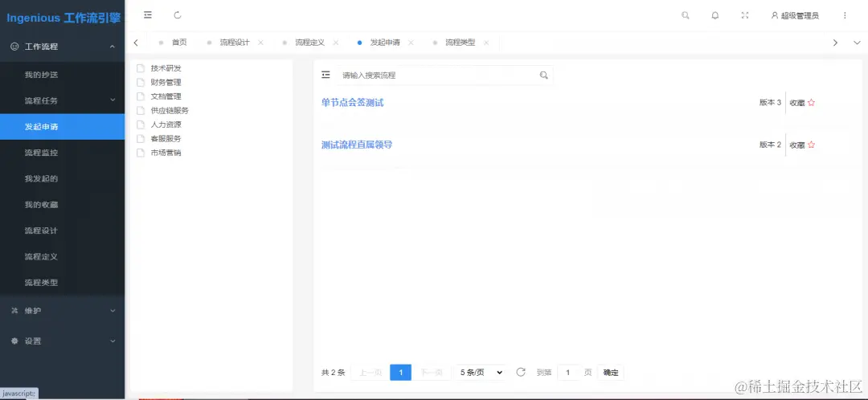The image size is (868, 400).
Task: Close the 发起申请 tab
Action: point(411,43)
